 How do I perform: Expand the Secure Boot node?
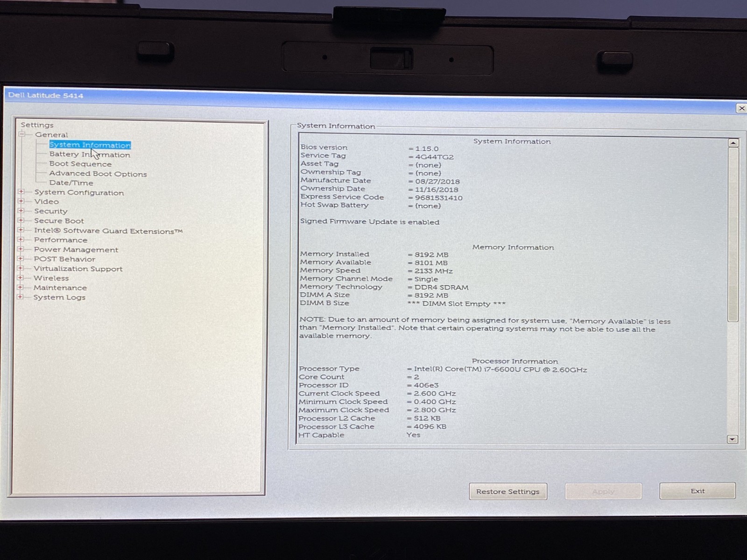(x=21, y=220)
